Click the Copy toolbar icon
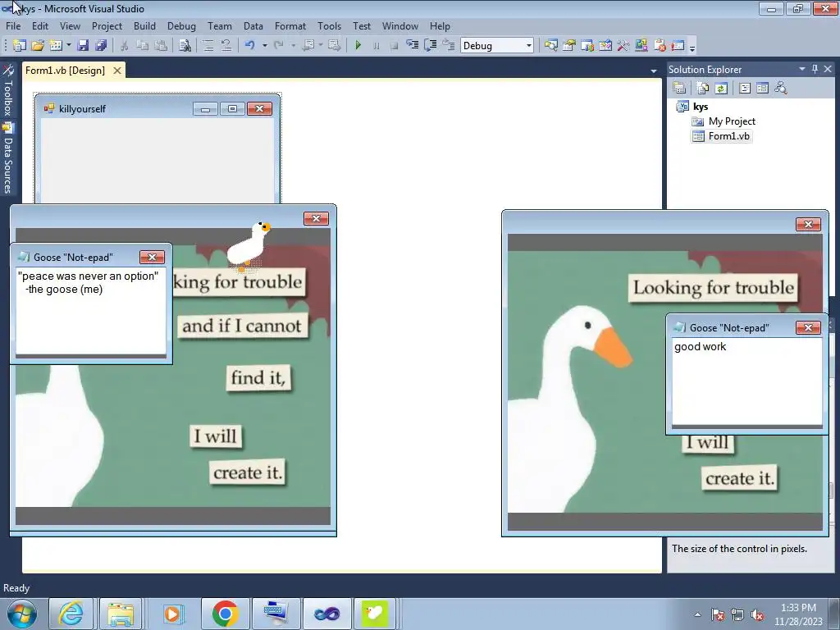Image resolution: width=840 pixels, height=630 pixels. pos(143,46)
